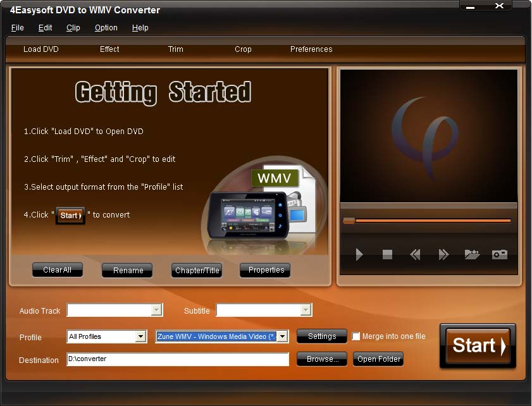
Task: Open the Subtitle dropdown list
Action: 306,310
